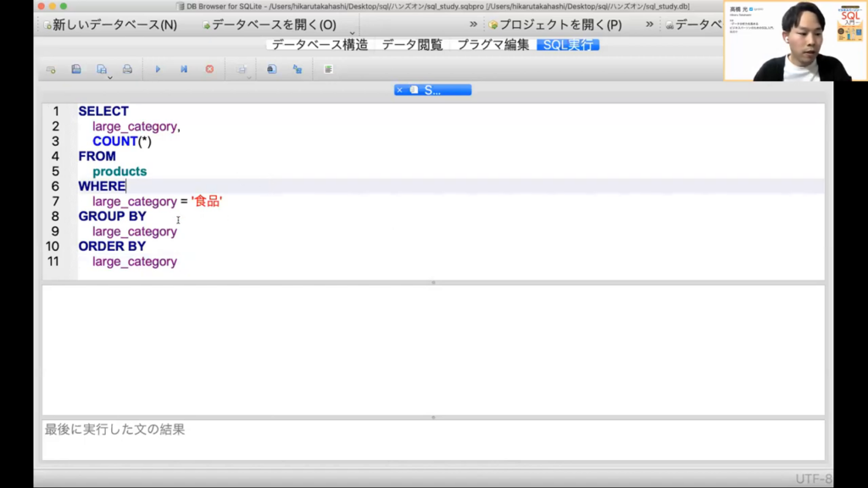
Task: Expand the first toolbar overflow chevron
Action: click(473, 24)
